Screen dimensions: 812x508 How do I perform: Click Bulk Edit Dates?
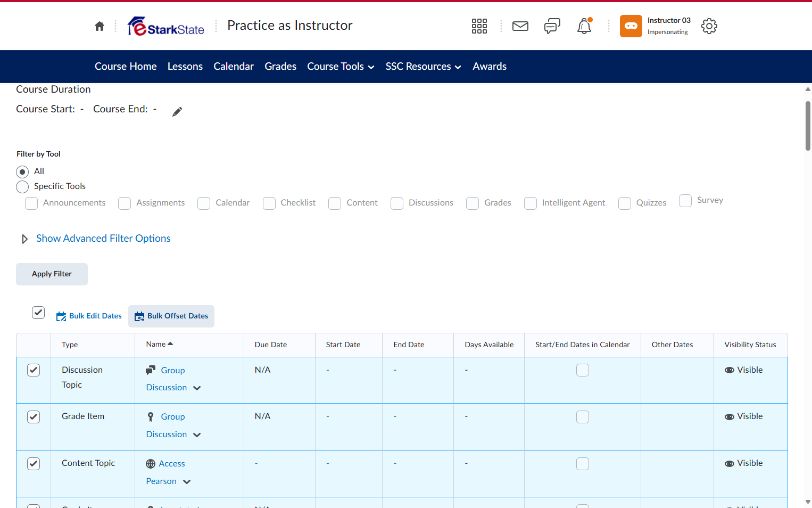tap(89, 316)
